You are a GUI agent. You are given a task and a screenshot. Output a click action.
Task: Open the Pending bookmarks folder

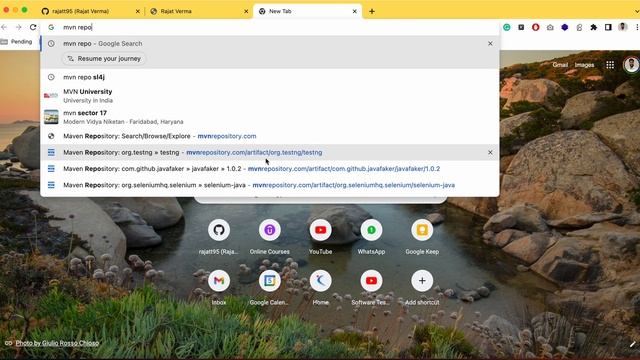point(17,42)
